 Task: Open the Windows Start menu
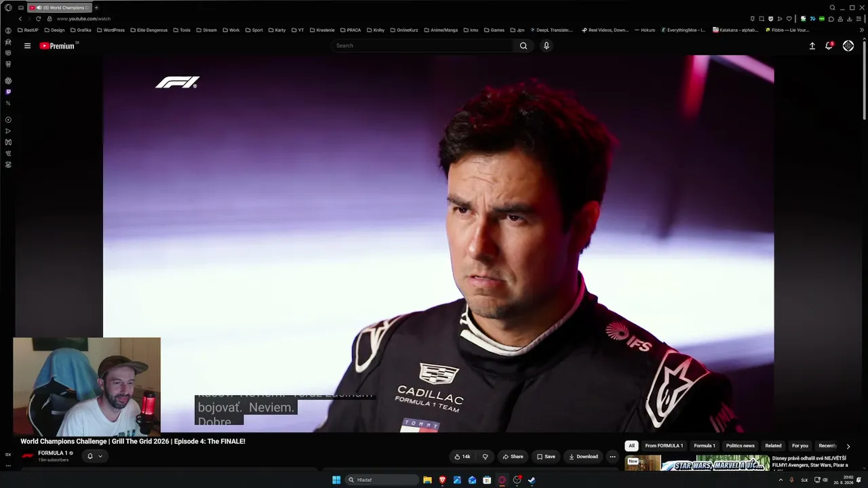(336, 480)
